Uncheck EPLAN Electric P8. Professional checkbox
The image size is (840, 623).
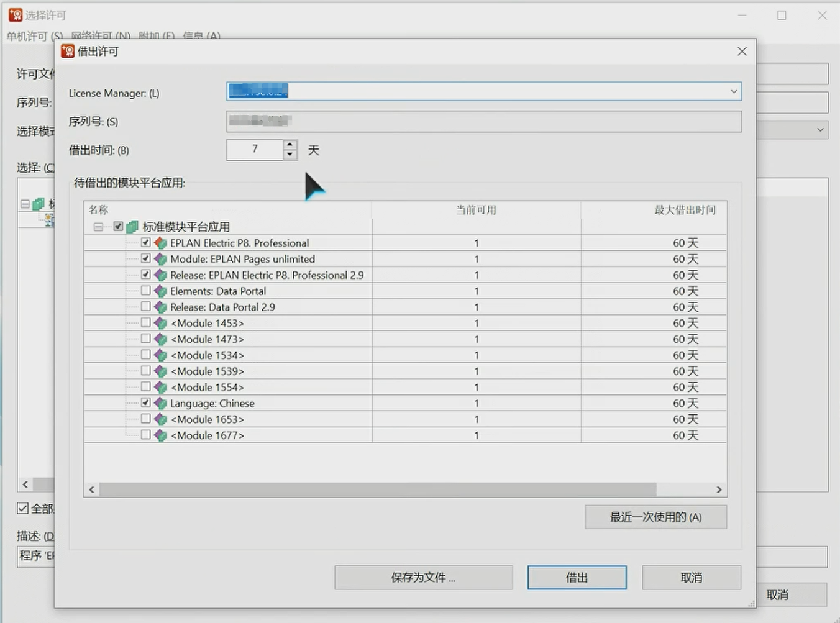pyautogui.click(x=146, y=242)
